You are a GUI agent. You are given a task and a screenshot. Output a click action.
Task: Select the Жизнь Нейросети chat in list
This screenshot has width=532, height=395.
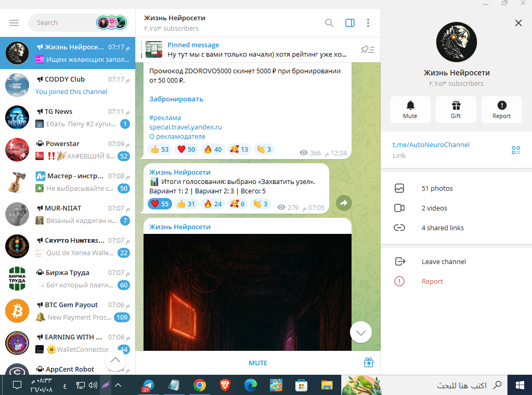point(68,53)
